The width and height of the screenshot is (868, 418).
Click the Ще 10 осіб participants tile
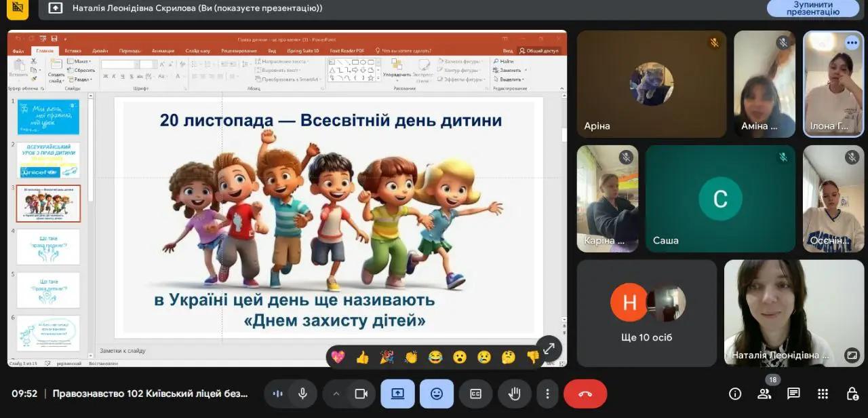[x=646, y=313]
